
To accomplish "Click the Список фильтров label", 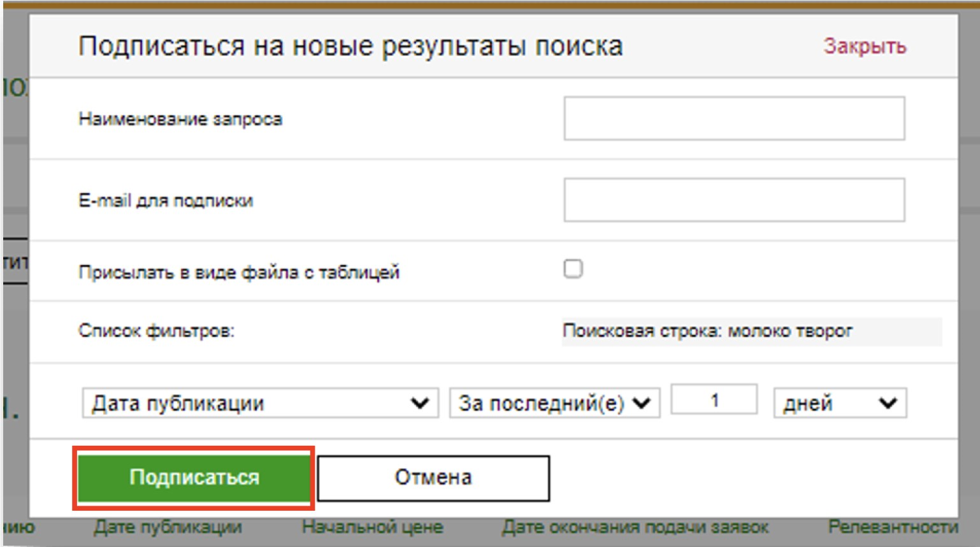I will pos(156,331).
